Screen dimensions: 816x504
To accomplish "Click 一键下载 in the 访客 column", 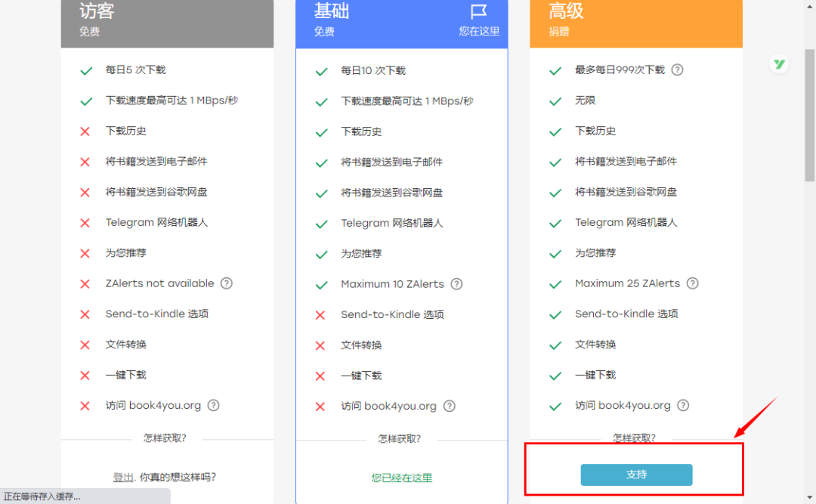I will click(x=126, y=375).
